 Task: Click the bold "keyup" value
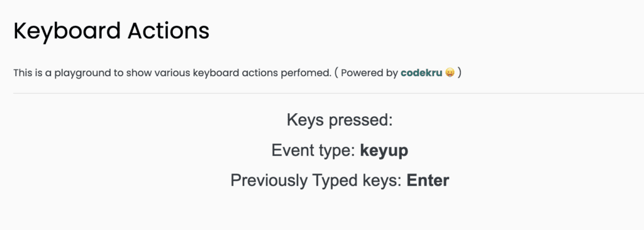click(x=384, y=151)
